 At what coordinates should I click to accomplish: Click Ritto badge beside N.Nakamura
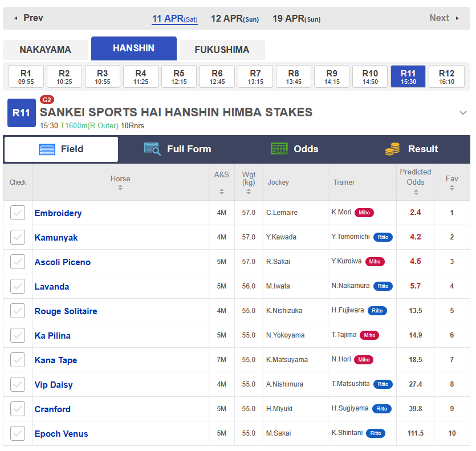(383, 286)
